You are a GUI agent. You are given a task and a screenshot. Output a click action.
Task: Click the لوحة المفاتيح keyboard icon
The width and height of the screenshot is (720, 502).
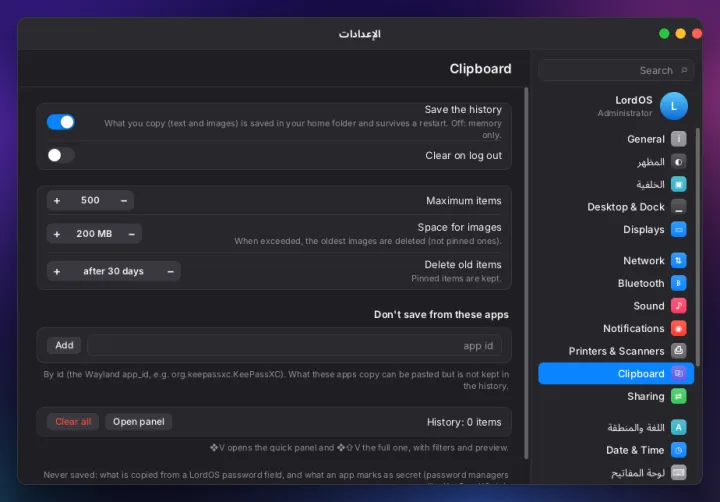(678, 472)
